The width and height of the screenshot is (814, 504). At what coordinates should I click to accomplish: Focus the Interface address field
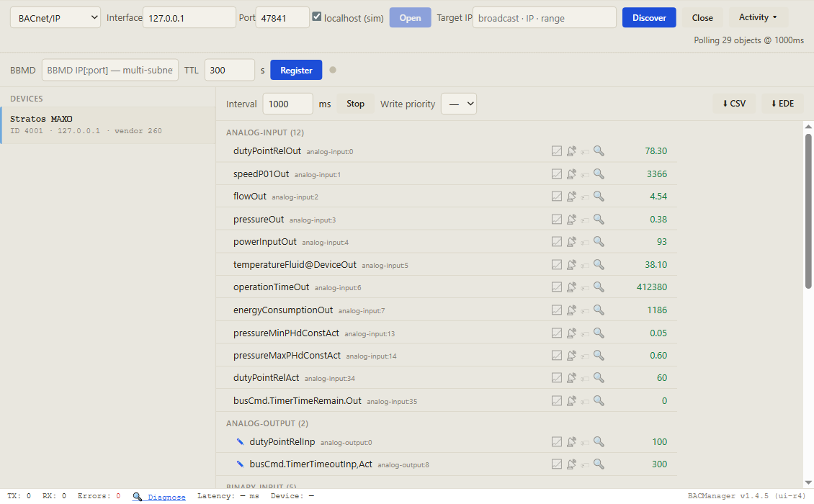click(189, 18)
